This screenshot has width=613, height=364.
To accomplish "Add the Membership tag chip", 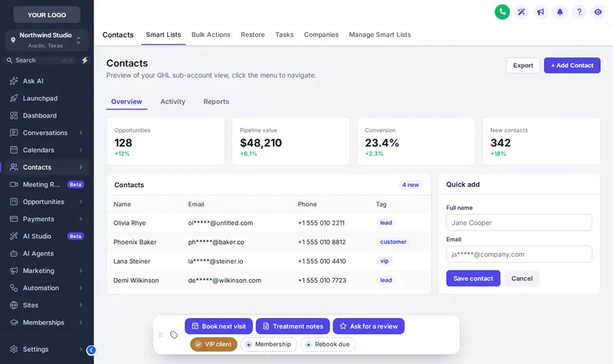I will [269, 344].
